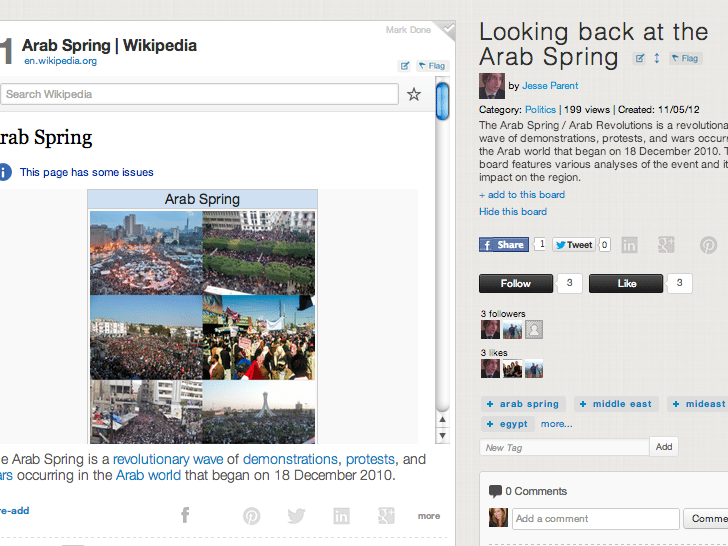Expand more tags with 'more...' link
Image resolution: width=728 pixels, height=546 pixels.
coord(557,424)
